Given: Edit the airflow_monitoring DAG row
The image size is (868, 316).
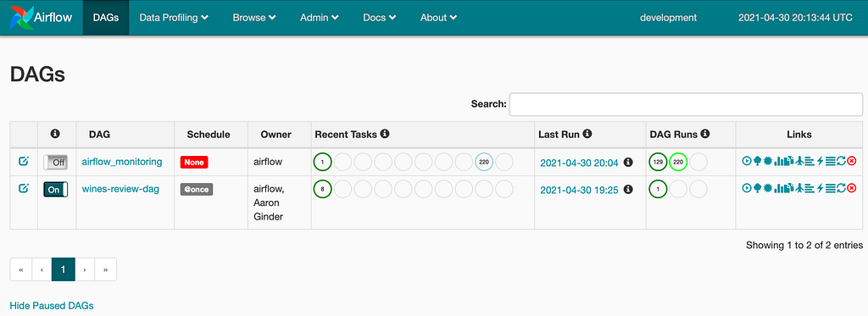Looking at the screenshot, I should pyautogui.click(x=23, y=161).
